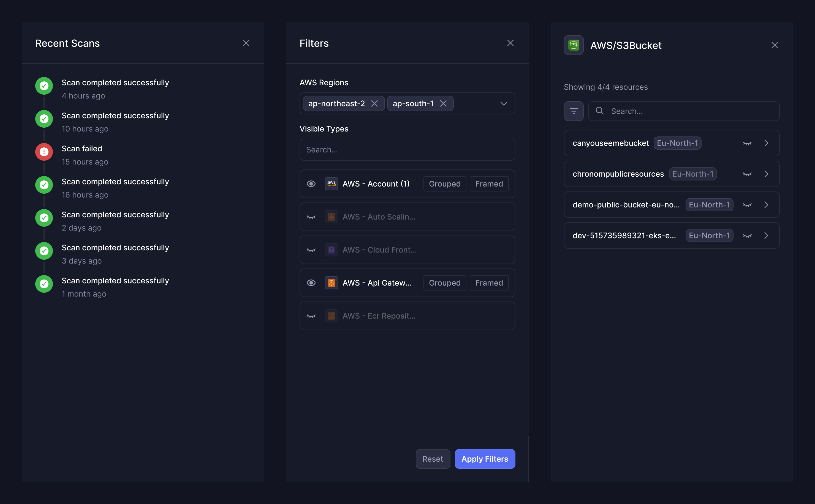Toggle visibility of canyouseemebucket
This screenshot has height=504, width=815.
[x=747, y=143]
